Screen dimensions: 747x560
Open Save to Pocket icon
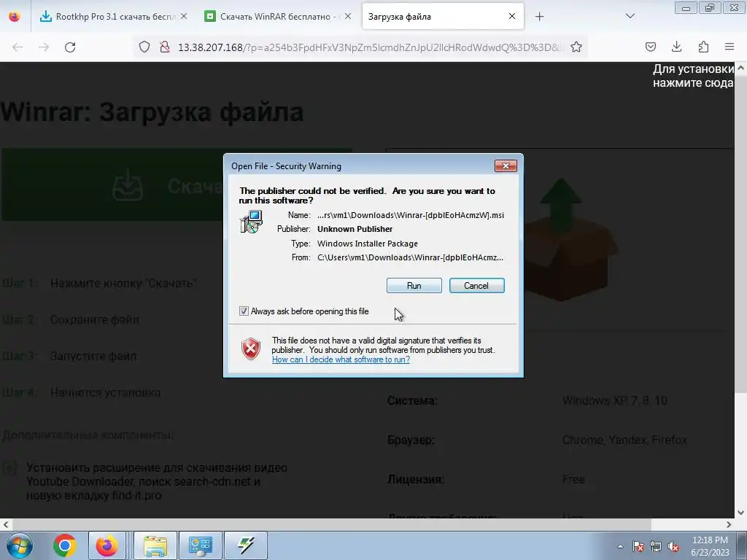click(x=650, y=47)
